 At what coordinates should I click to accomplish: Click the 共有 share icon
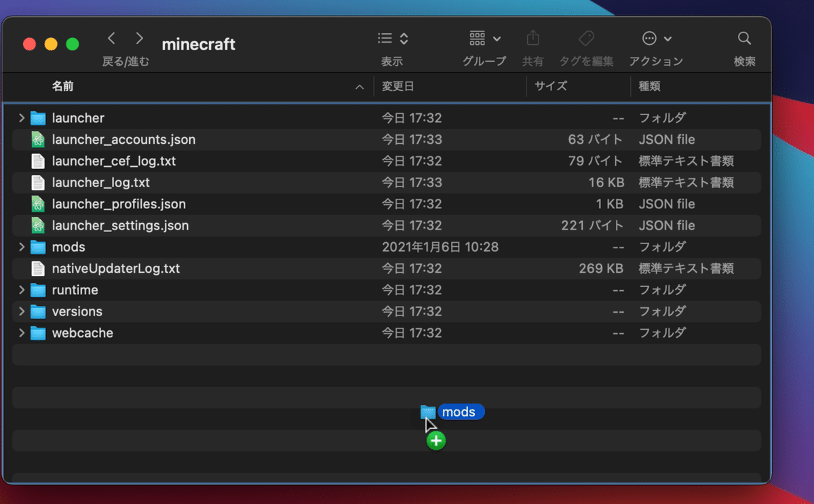pos(532,38)
